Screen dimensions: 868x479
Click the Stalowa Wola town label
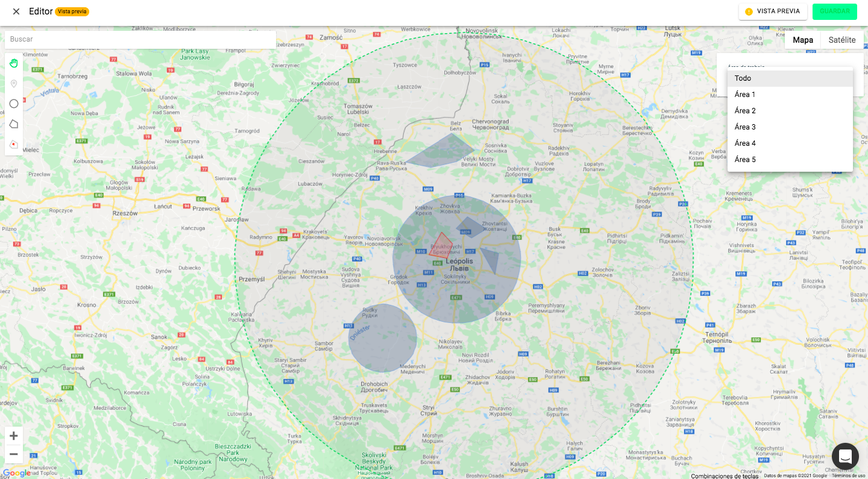[134, 74]
